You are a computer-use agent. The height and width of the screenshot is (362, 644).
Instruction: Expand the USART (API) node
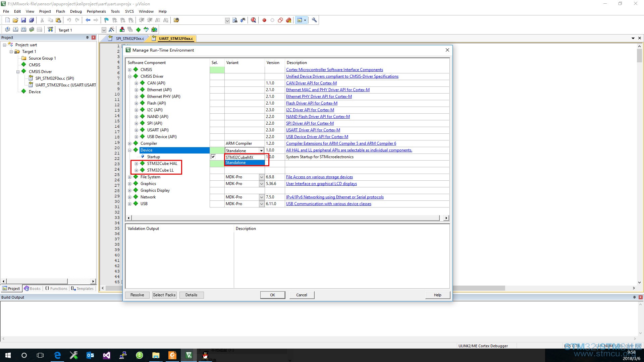point(136,130)
